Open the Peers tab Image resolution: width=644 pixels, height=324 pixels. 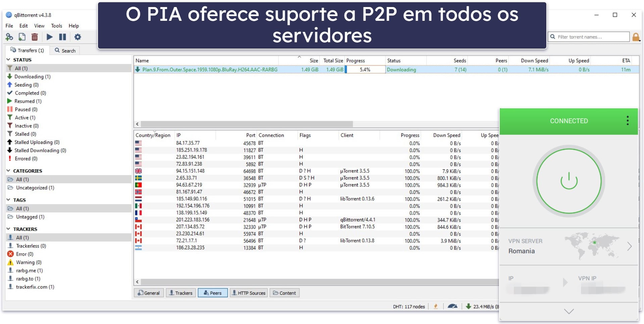click(x=213, y=293)
